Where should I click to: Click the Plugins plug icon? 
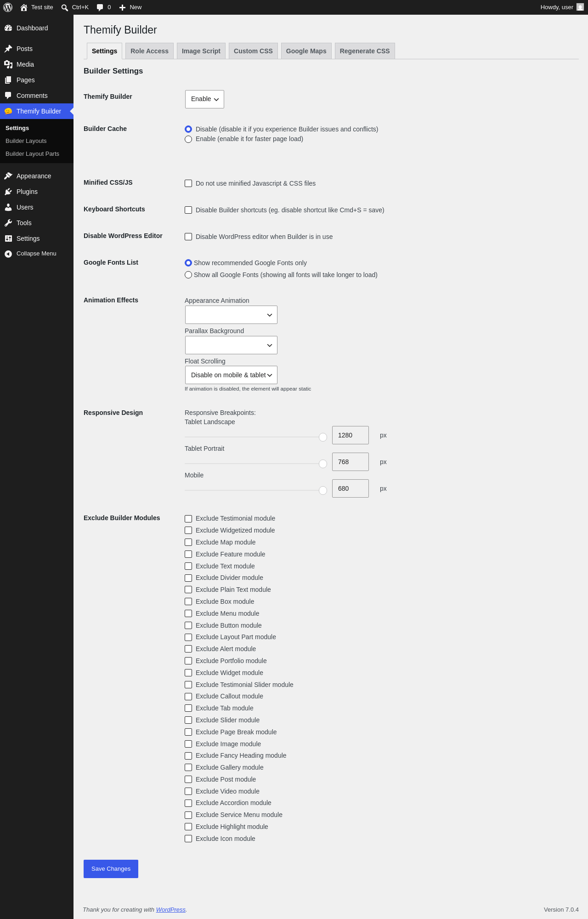click(x=8, y=192)
